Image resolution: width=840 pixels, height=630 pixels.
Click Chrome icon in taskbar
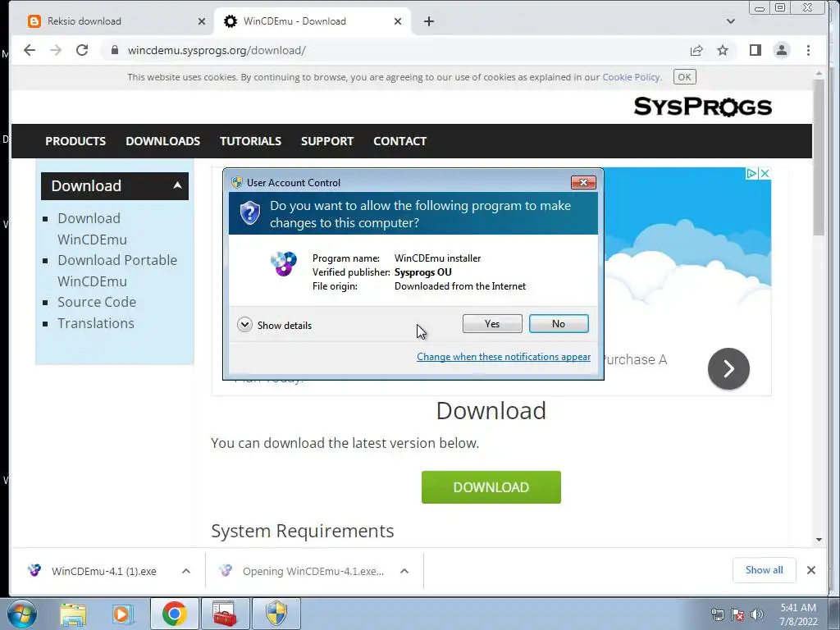175,614
